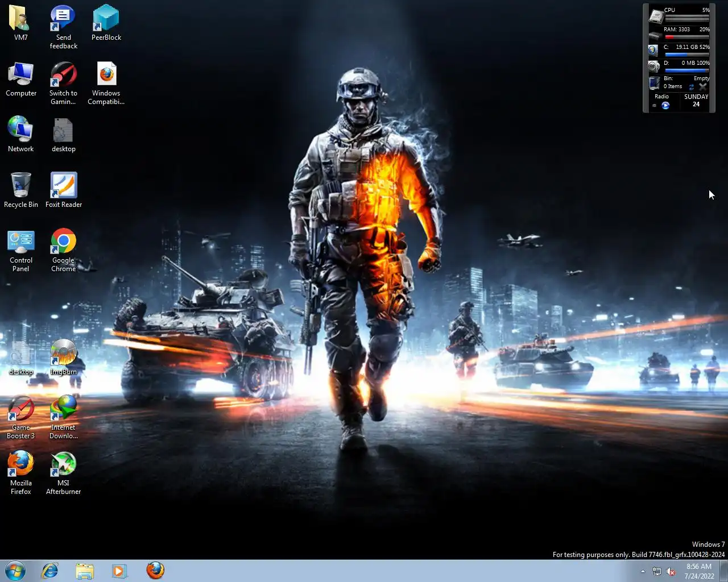728x582 pixels.
Task: Click the "0 Items" bin text
Action: [673, 86]
